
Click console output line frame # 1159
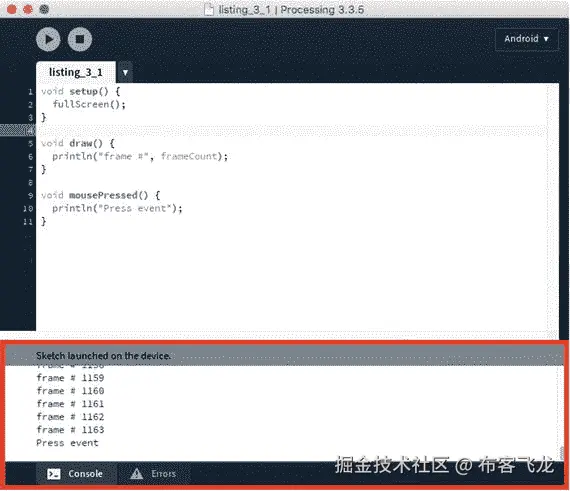click(x=70, y=378)
